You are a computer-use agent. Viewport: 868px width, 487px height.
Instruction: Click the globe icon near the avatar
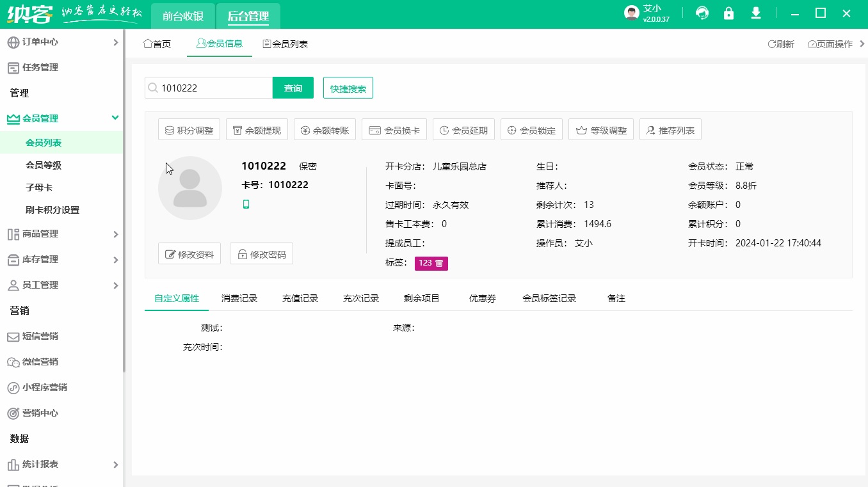pyautogui.click(x=702, y=13)
